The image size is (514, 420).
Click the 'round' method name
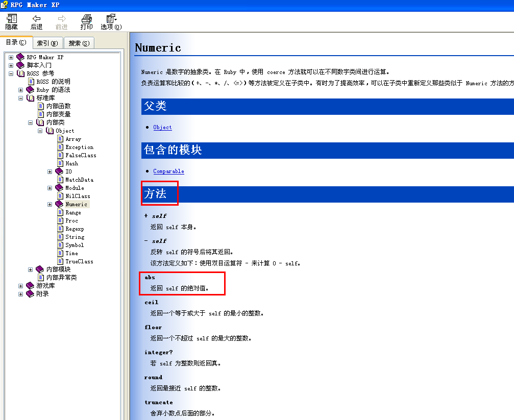(153, 377)
